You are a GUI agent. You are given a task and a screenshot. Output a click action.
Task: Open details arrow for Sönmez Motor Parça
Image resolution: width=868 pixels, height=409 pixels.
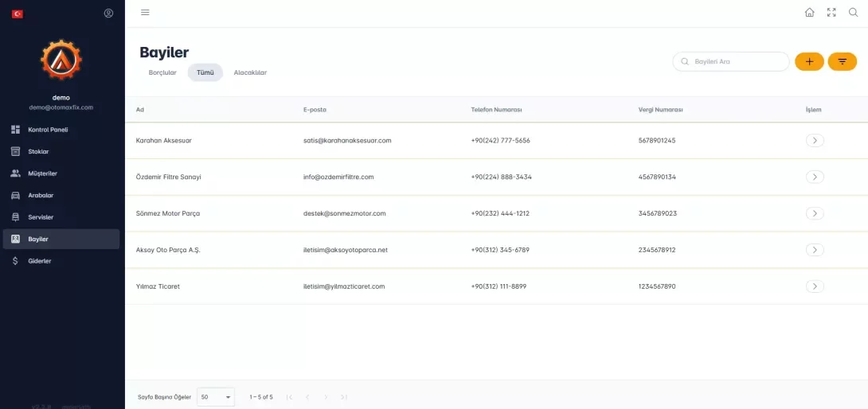point(815,213)
